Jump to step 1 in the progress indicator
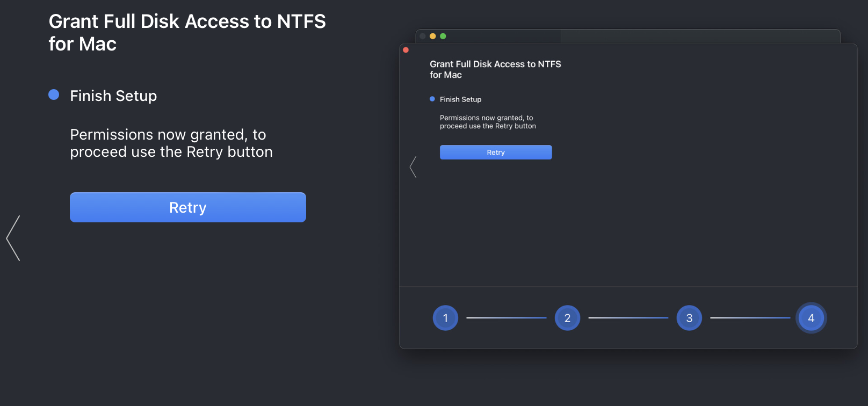The image size is (868, 406). (x=445, y=318)
